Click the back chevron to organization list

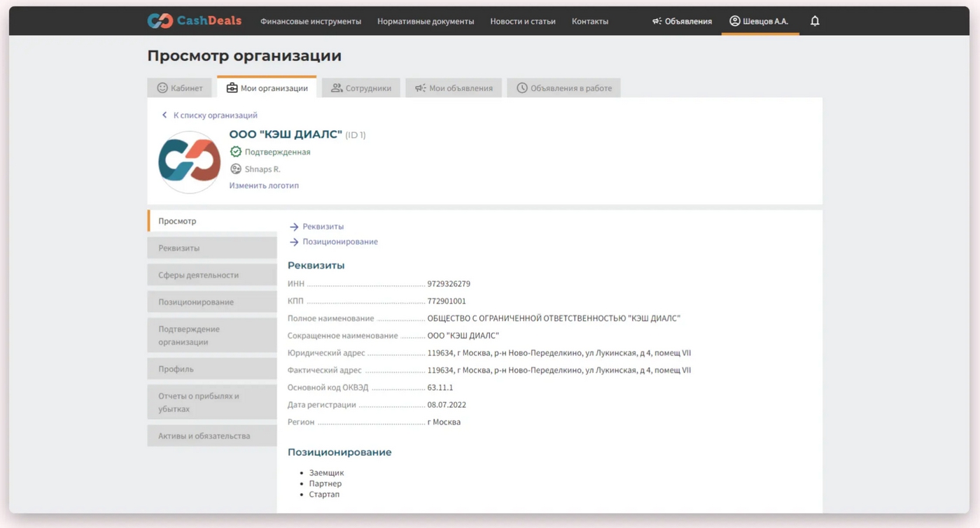[x=164, y=115]
